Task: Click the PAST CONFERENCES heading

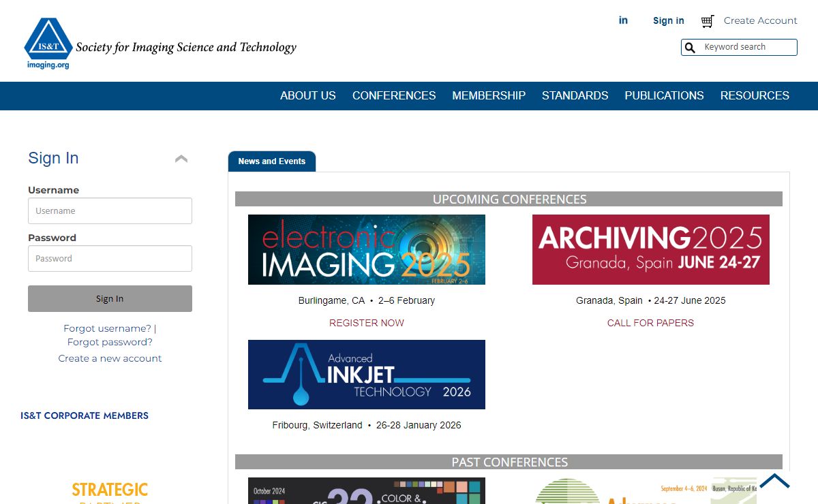Action: point(509,462)
